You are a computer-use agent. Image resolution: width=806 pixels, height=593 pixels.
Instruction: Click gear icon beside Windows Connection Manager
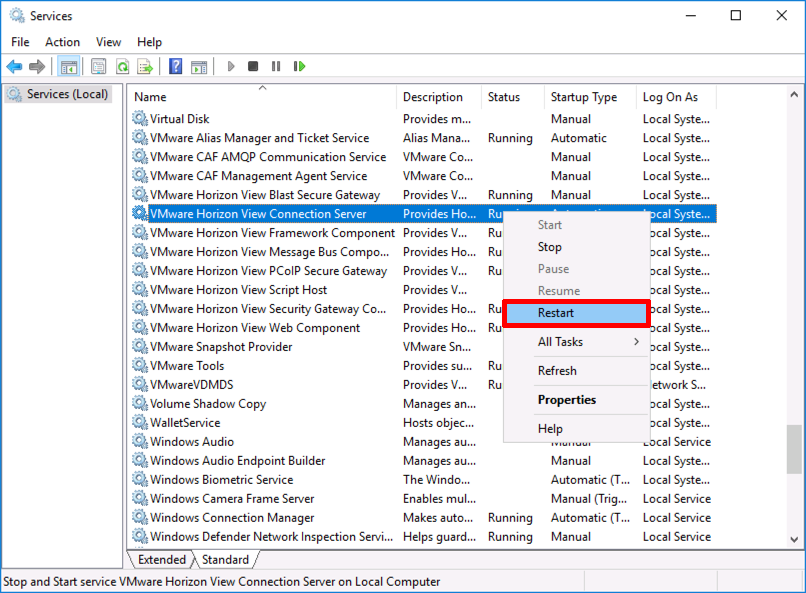click(139, 517)
